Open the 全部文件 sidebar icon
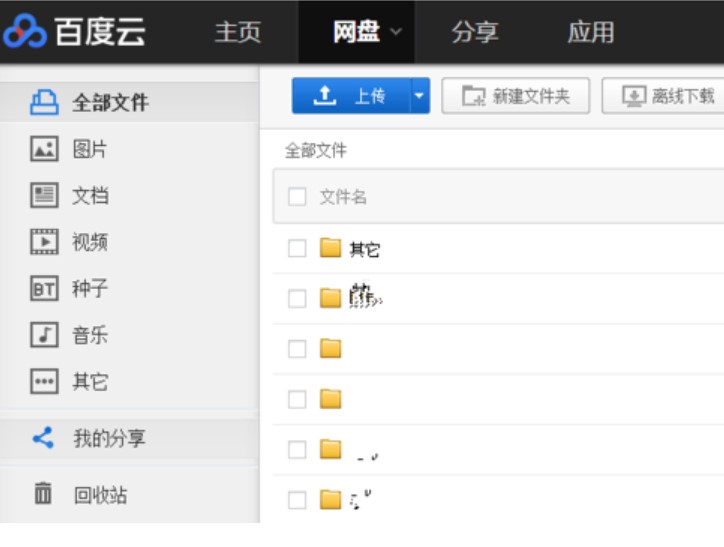The height and width of the screenshot is (547, 724). (44, 102)
